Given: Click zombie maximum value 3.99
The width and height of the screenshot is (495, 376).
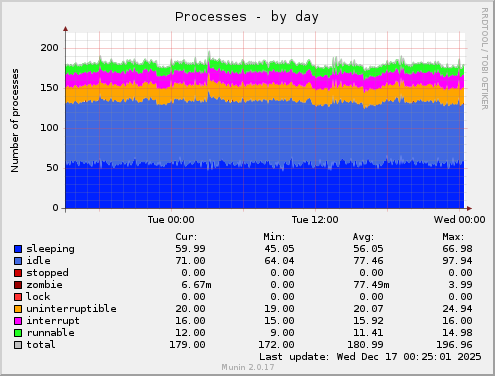Looking at the screenshot, I should tap(460, 285).
